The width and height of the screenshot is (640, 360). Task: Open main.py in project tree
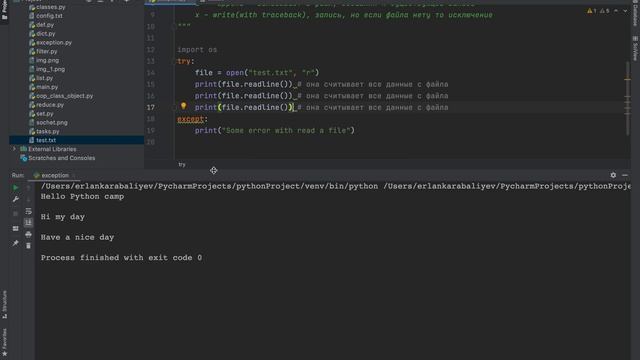click(47, 87)
